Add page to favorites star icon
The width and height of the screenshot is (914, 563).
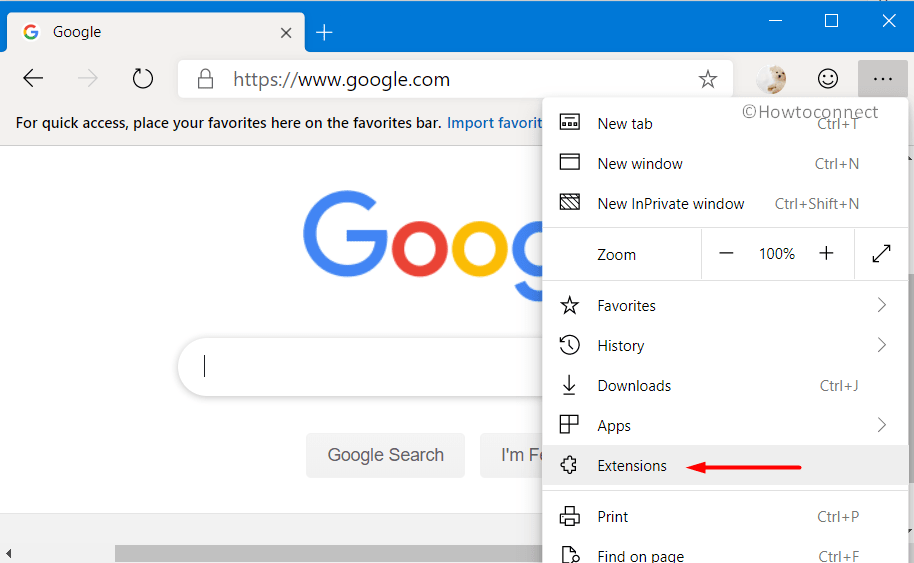coord(708,79)
